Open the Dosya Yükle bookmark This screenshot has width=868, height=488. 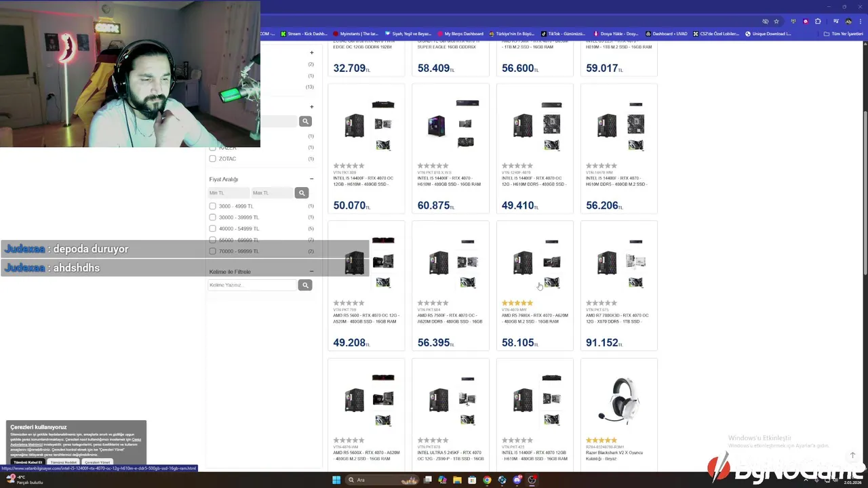pos(616,33)
